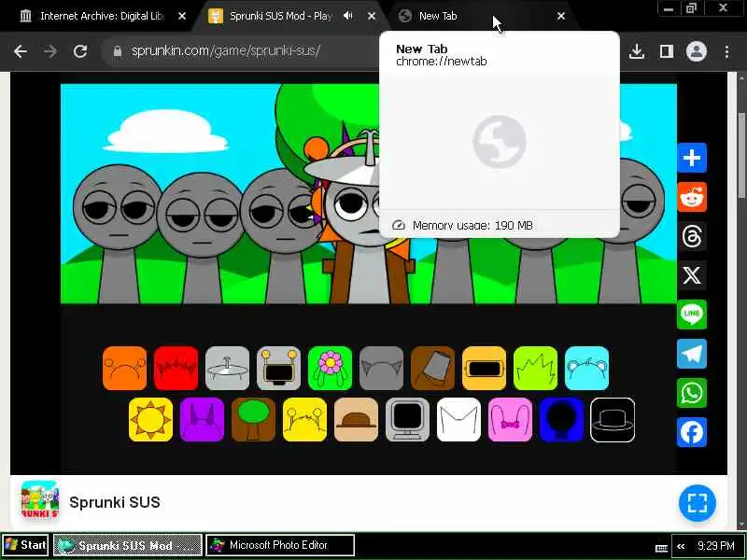Share the game on WhatsApp
The width and height of the screenshot is (747, 560).
click(692, 393)
